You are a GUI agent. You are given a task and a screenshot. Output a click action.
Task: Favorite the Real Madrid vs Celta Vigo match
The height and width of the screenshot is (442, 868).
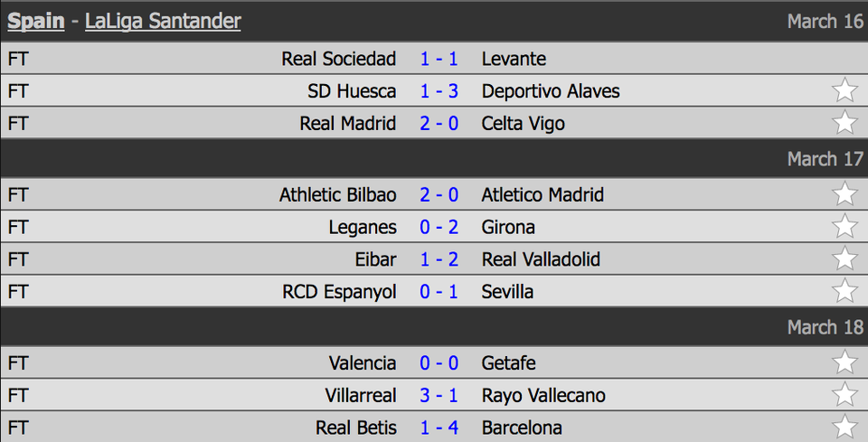[x=844, y=123]
